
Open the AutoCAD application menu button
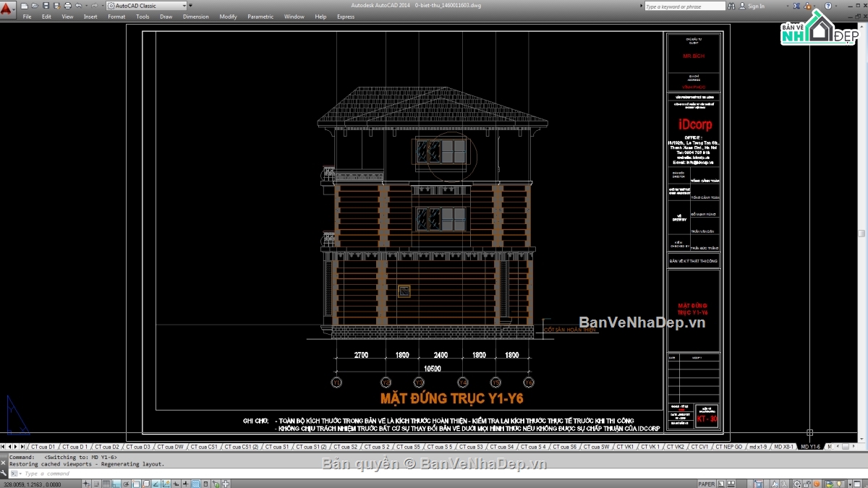[8, 9]
